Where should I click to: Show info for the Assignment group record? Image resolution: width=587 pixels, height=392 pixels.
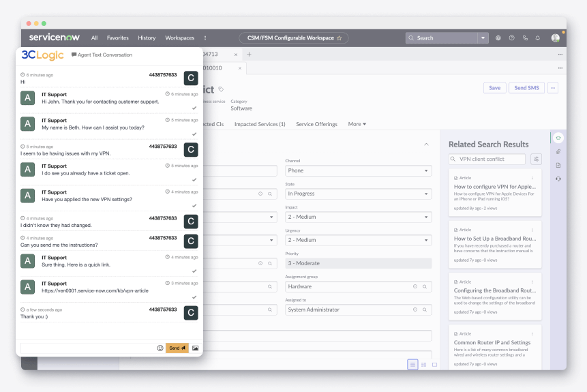pos(415,286)
